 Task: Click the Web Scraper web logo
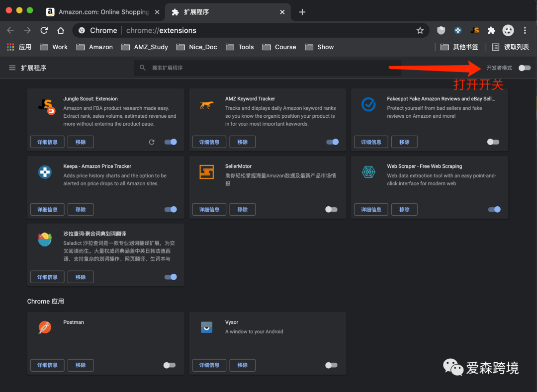pyautogui.click(x=368, y=172)
